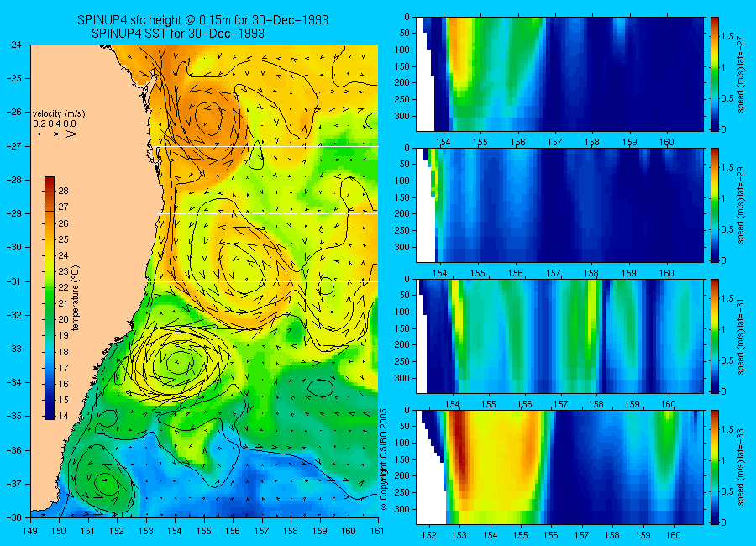Click the "-33" latitude tick on the map

tap(14, 349)
